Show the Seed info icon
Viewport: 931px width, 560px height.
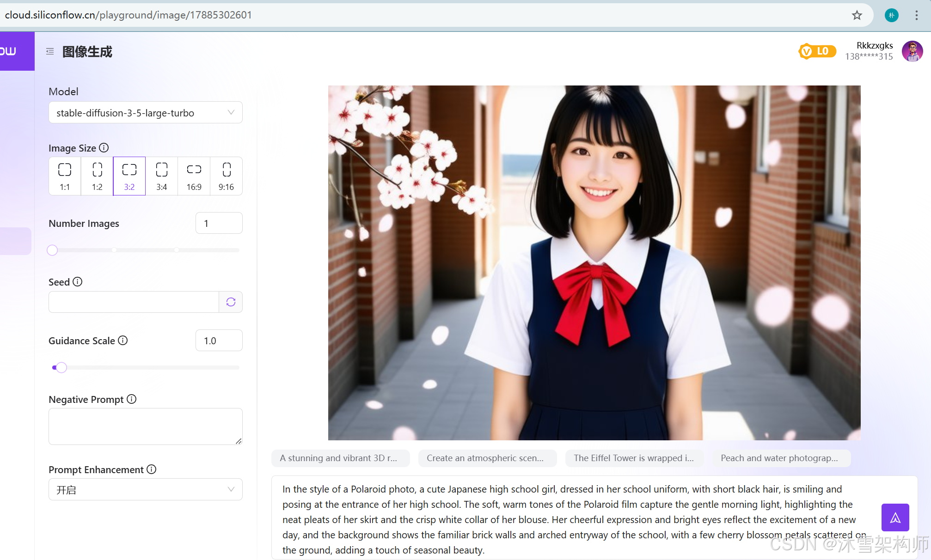point(78,282)
